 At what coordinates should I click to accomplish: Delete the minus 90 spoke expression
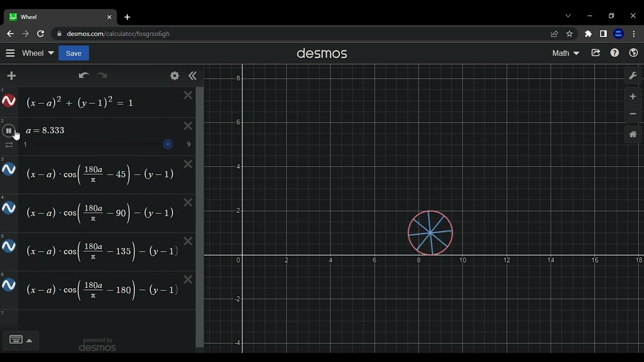pos(188,203)
